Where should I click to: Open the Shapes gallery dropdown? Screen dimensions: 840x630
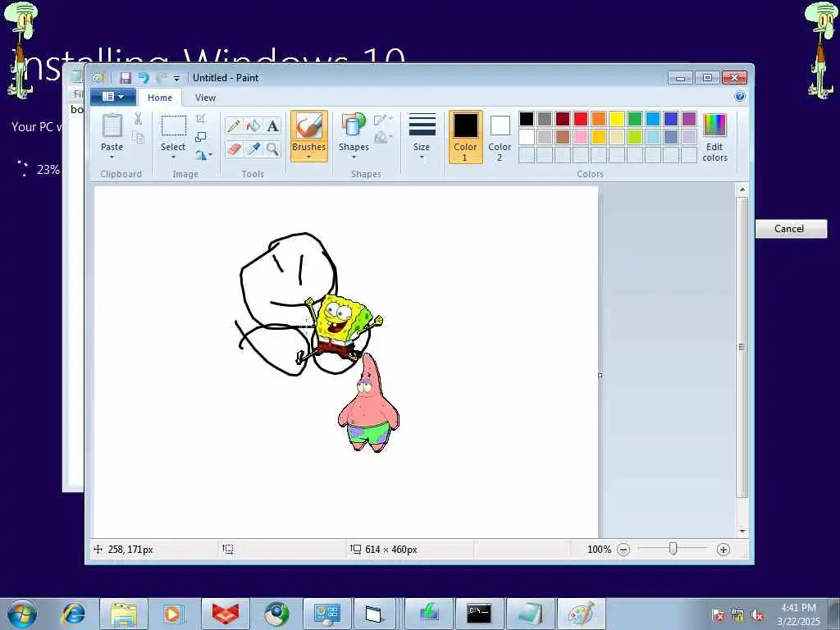coord(354,136)
